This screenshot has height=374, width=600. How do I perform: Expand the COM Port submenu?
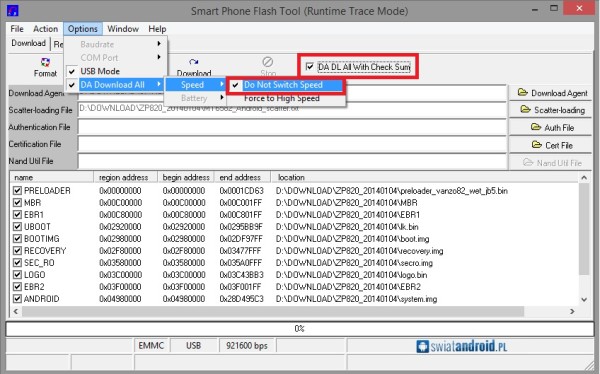pyautogui.click(x=115, y=57)
